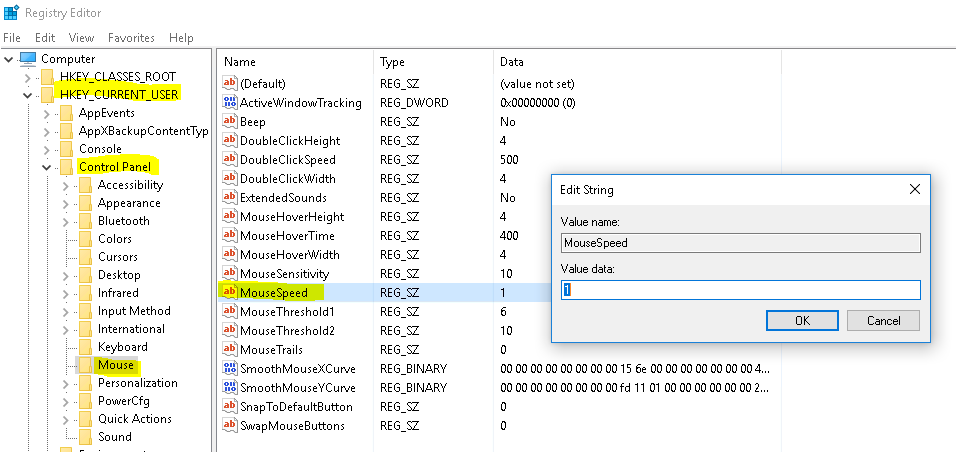Viewport: 957px width, 453px height.
Task: Click the Registry Editor app icon in title bar
Action: (x=12, y=13)
